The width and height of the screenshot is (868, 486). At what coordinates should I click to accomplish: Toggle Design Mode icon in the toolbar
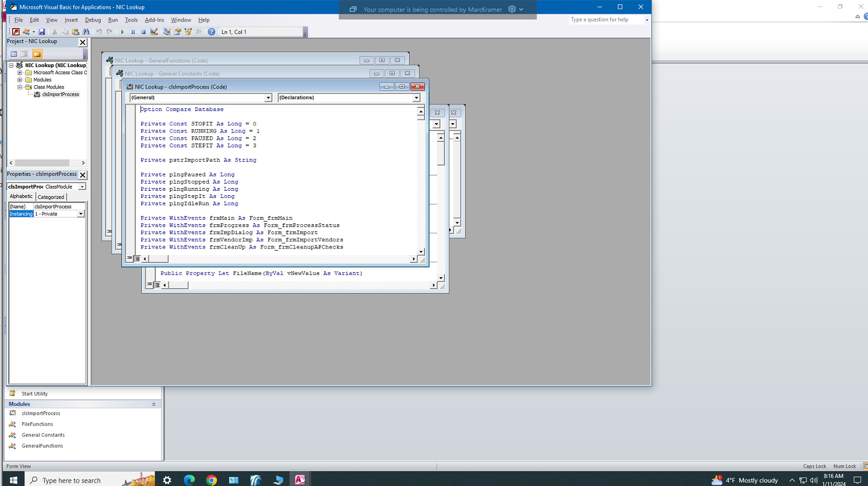pos(154,32)
